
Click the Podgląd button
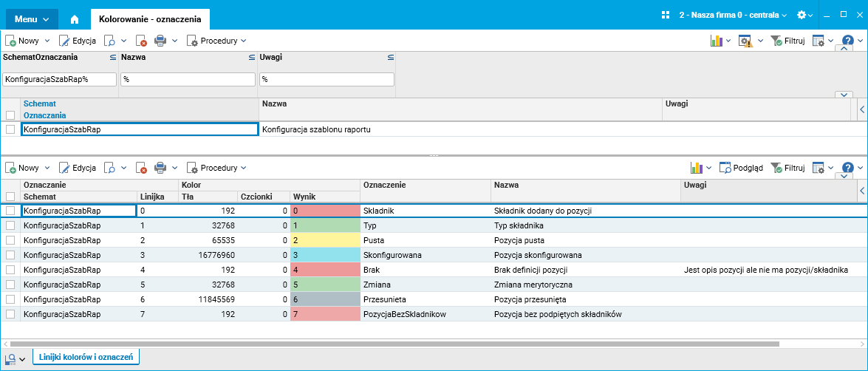coord(741,168)
